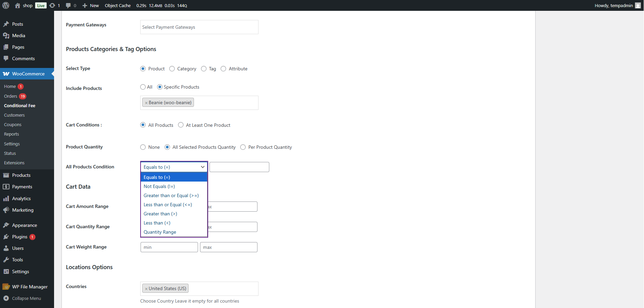Click the Marketing megaphone icon
The width and height of the screenshot is (644, 308).
tap(6, 210)
